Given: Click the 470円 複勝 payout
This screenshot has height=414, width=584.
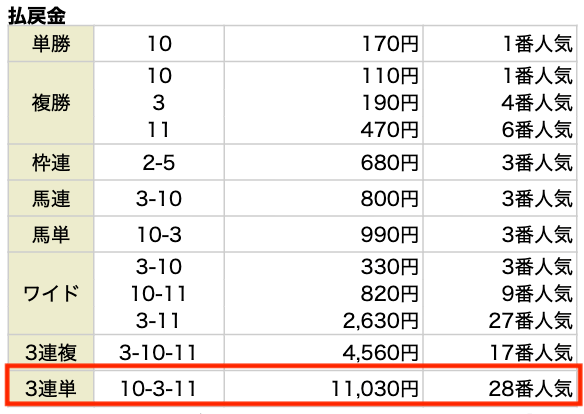Looking at the screenshot, I should [x=390, y=130].
